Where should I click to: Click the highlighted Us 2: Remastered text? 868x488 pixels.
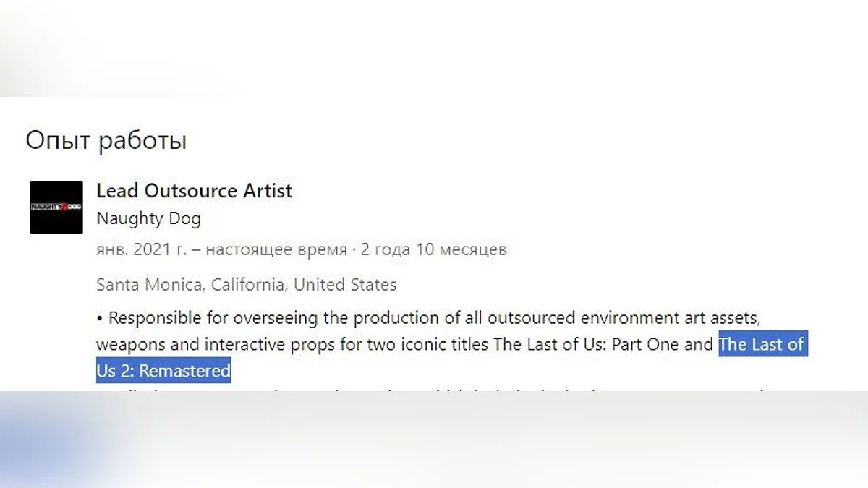click(x=163, y=372)
